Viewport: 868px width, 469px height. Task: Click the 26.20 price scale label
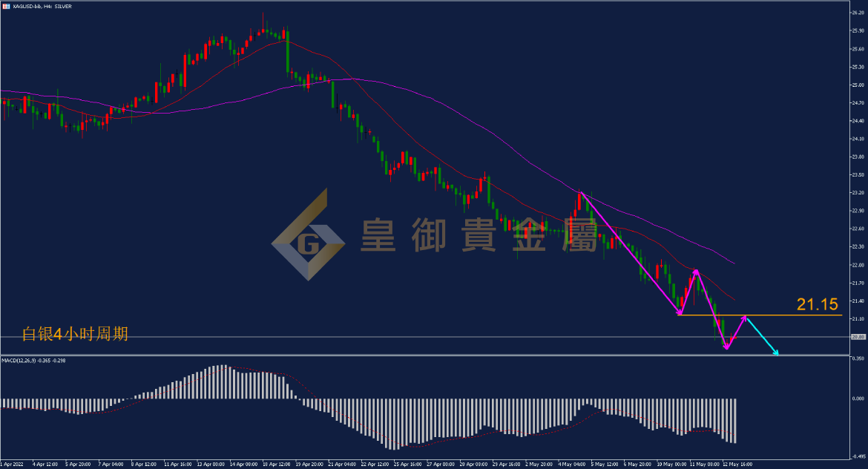coord(858,12)
